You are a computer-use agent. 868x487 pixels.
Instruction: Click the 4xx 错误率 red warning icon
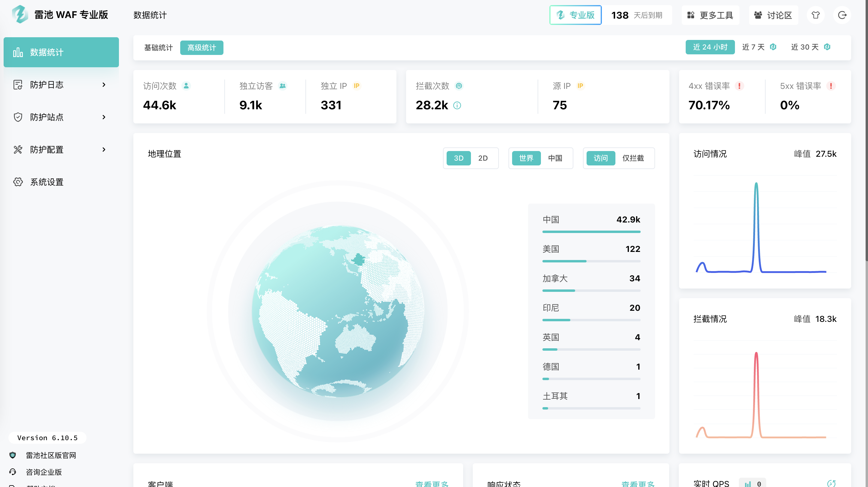(739, 86)
